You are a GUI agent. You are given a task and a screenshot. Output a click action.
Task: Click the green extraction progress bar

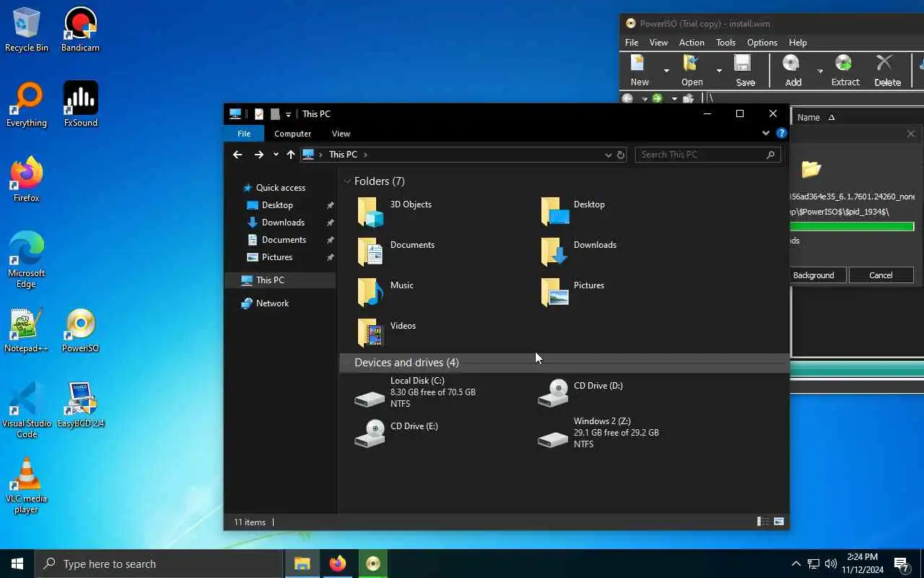pos(853,227)
